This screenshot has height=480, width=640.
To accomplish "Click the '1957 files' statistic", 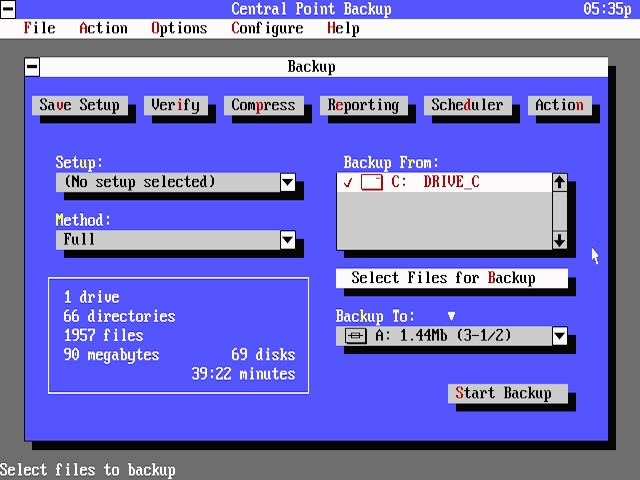I will (x=103, y=336).
